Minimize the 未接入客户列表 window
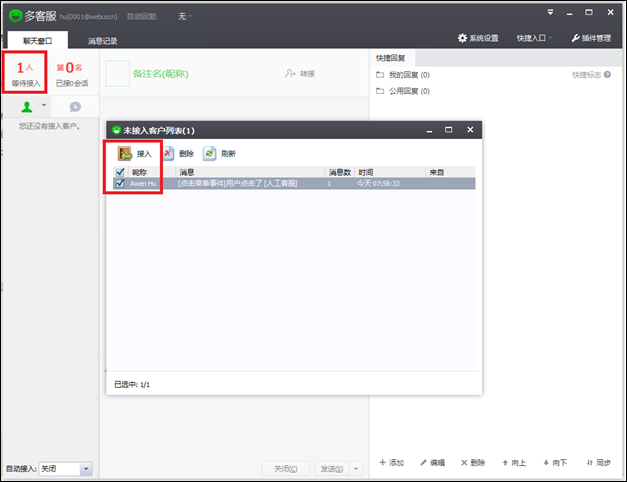Screen dimensions: 627x482 point(429,130)
